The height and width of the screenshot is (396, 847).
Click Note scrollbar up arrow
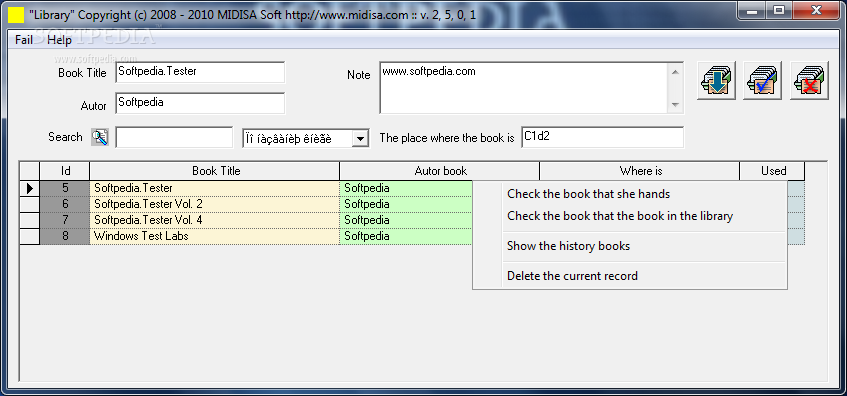tap(675, 71)
